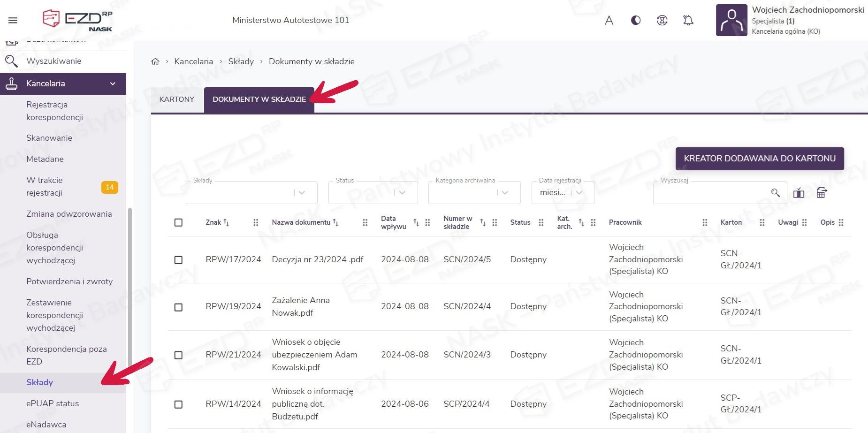Open the column configuration icon
The width and height of the screenshot is (868, 433).
799,193
